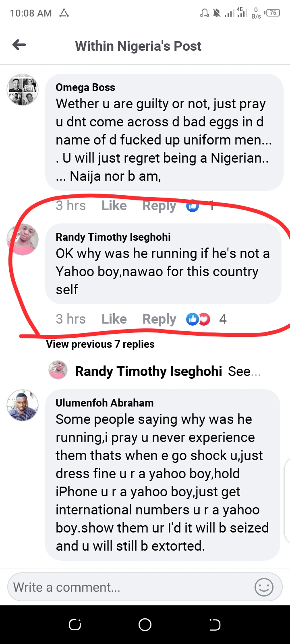Open Ulumenfoh Abraham profile picture
The image size is (290, 644).
click(x=23, y=405)
